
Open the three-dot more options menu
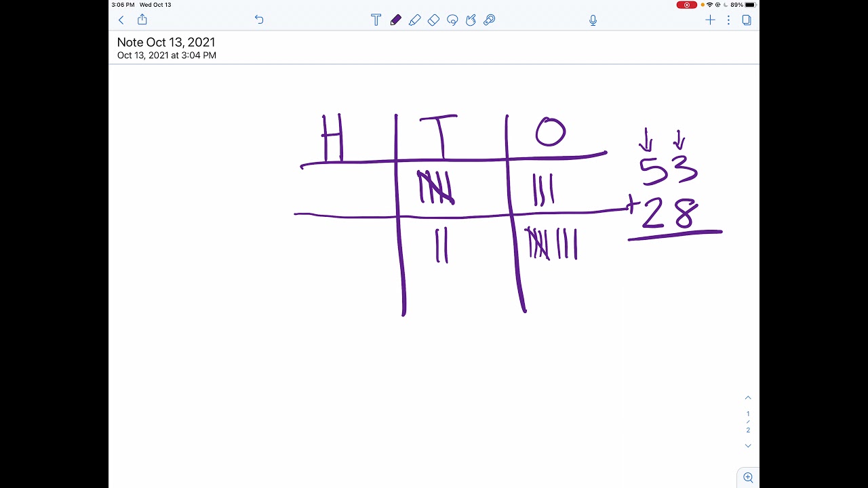pos(728,20)
